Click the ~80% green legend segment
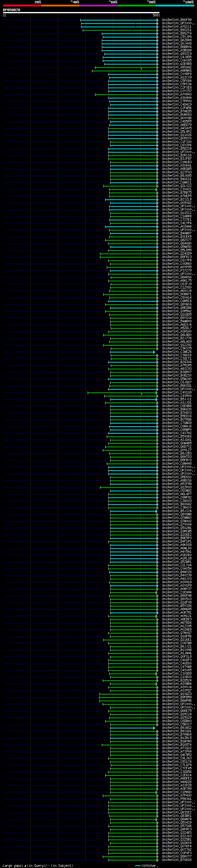The width and height of the screenshot is (197, 868). point(137,6)
